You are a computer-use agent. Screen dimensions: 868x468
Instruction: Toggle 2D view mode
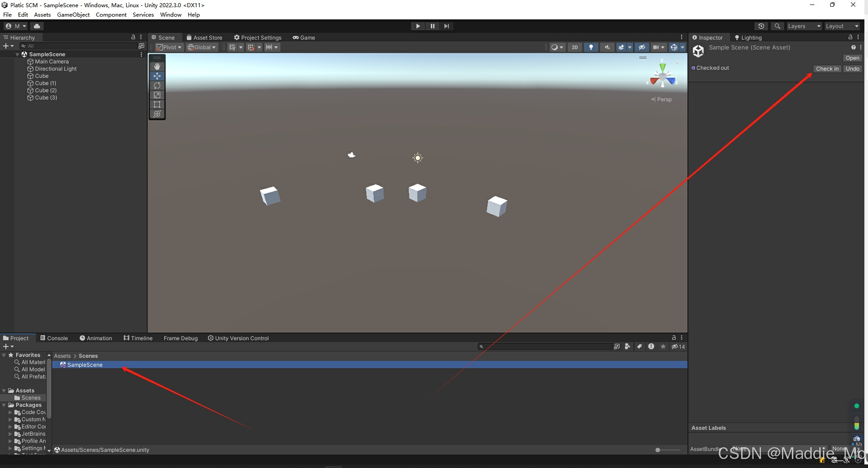pyautogui.click(x=575, y=47)
